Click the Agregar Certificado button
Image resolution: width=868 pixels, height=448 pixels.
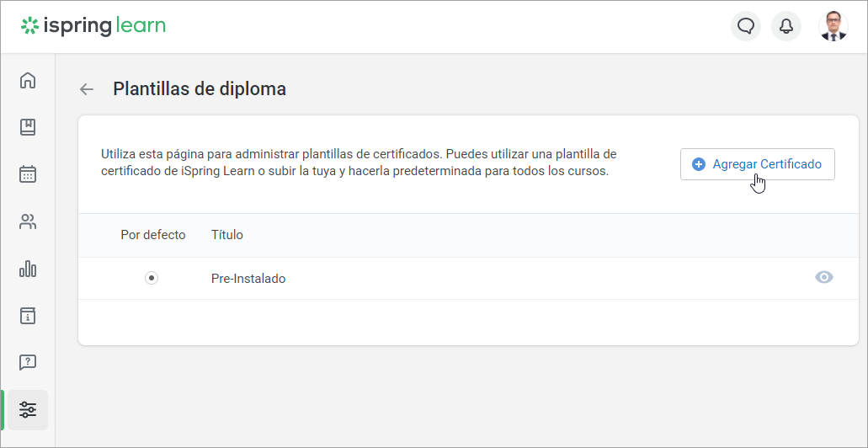coord(757,164)
